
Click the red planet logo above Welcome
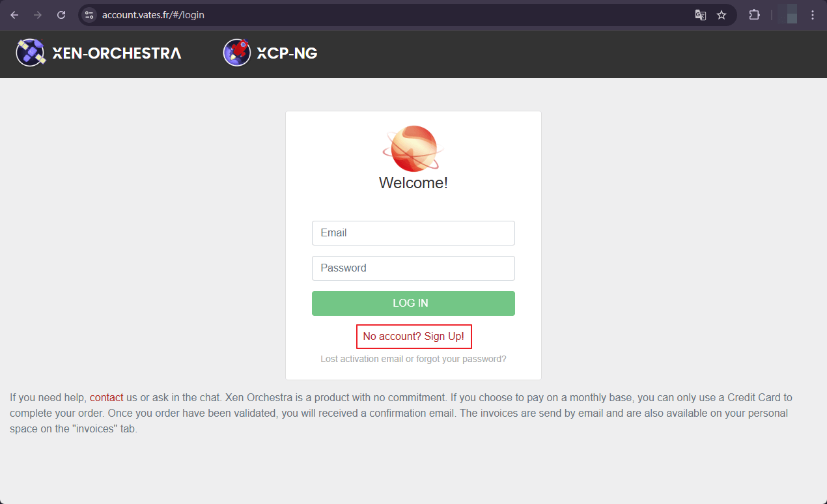point(413,148)
